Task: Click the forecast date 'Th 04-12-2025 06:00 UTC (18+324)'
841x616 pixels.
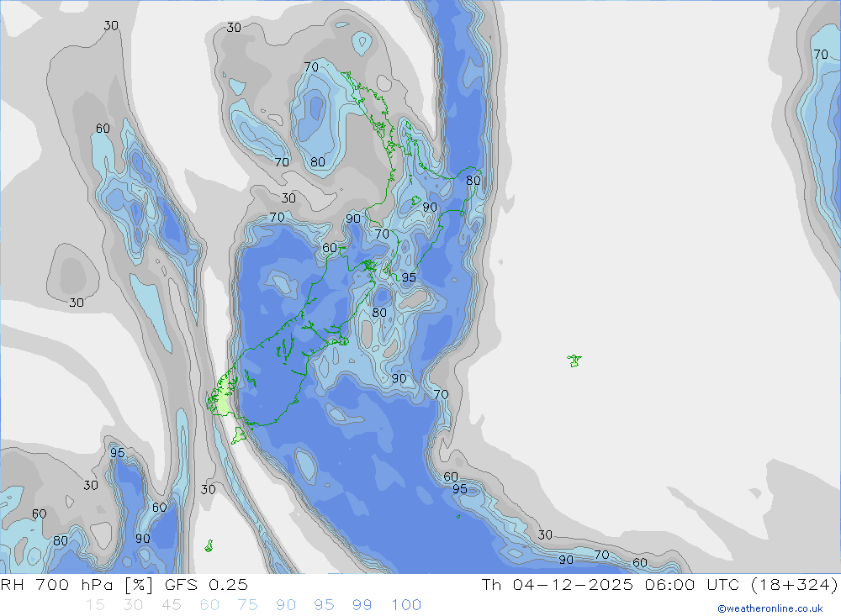Action: (x=659, y=584)
